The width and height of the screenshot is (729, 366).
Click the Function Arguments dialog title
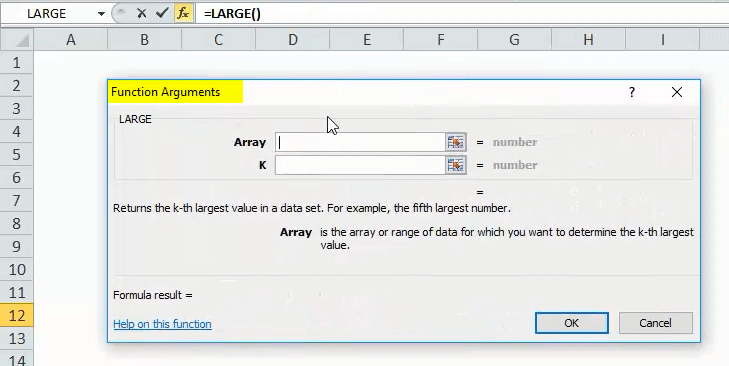[166, 92]
